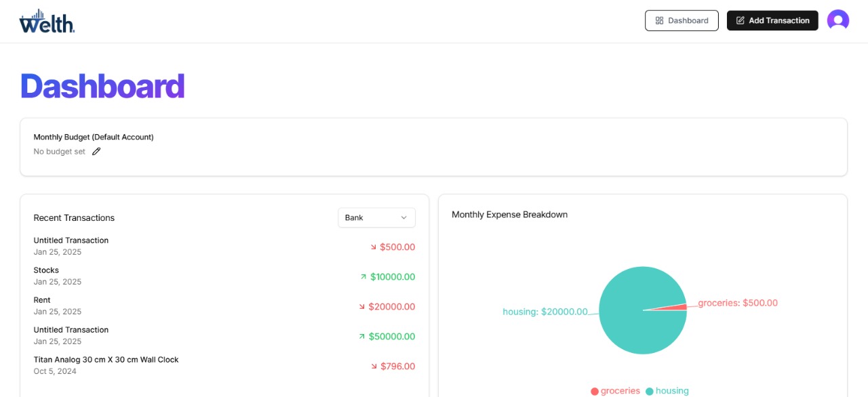Click the housing legend color dot

[x=650, y=392]
